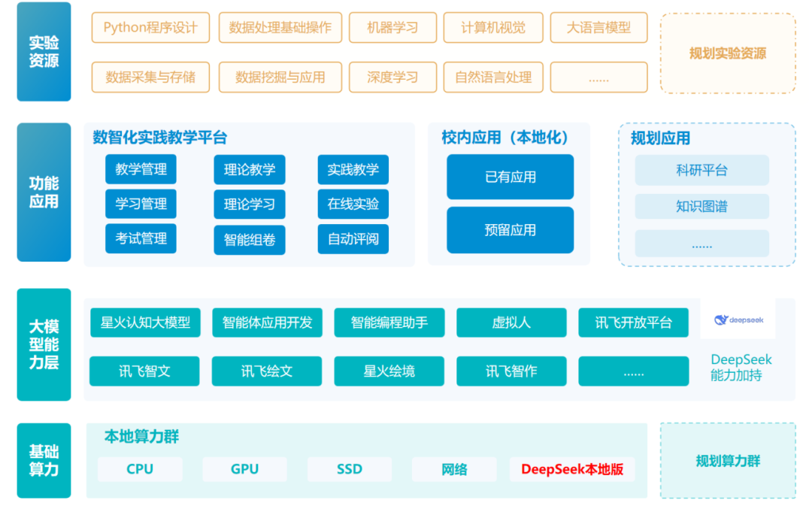Click the 规划实验资源 dashed button
This screenshot has height=509, width=812.
[x=726, y=51]
